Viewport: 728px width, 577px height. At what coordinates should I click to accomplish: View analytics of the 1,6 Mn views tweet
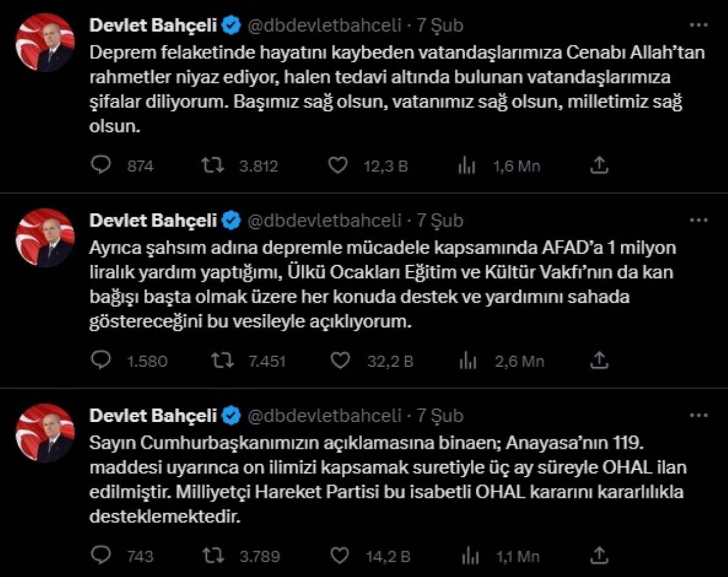[x=466, y=166]
